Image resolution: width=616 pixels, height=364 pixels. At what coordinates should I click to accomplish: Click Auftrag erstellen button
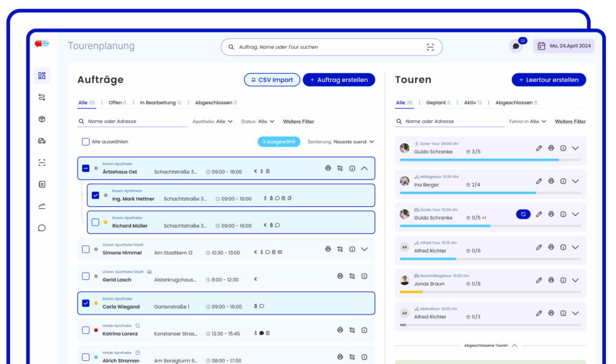(x=339, y=80)
